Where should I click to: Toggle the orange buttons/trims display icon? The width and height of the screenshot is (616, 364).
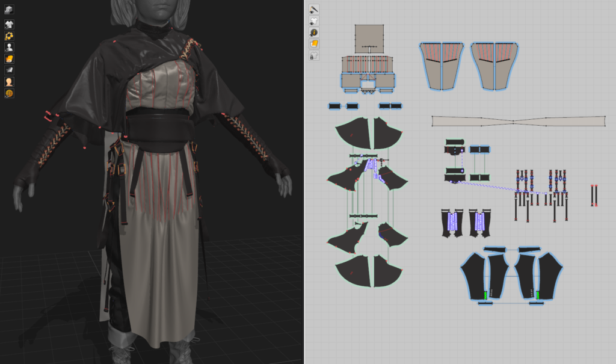[x=8, y=35]
